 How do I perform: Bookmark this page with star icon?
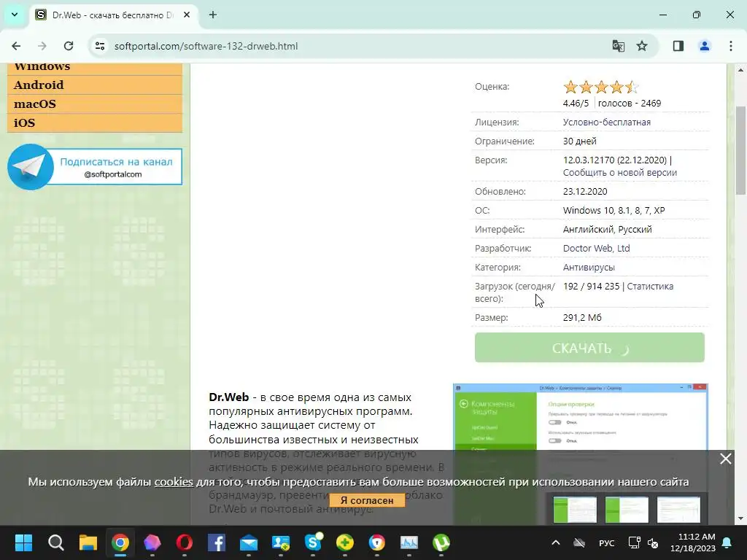[x=642, y=46]
